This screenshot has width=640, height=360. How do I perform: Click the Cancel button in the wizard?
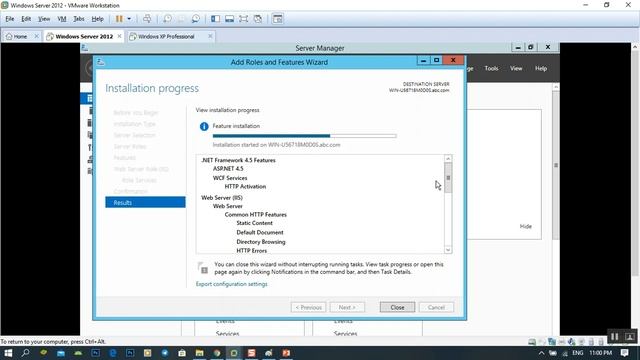pos(436,307)
